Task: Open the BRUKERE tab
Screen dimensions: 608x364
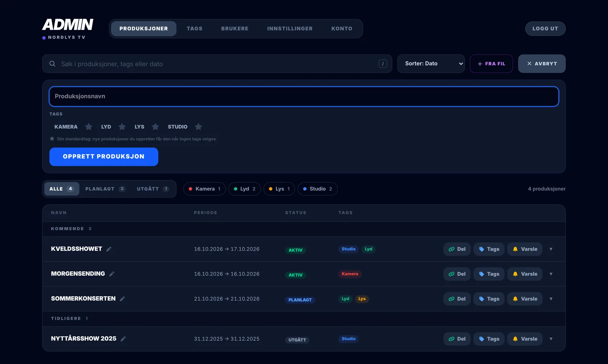Action: 235,29
